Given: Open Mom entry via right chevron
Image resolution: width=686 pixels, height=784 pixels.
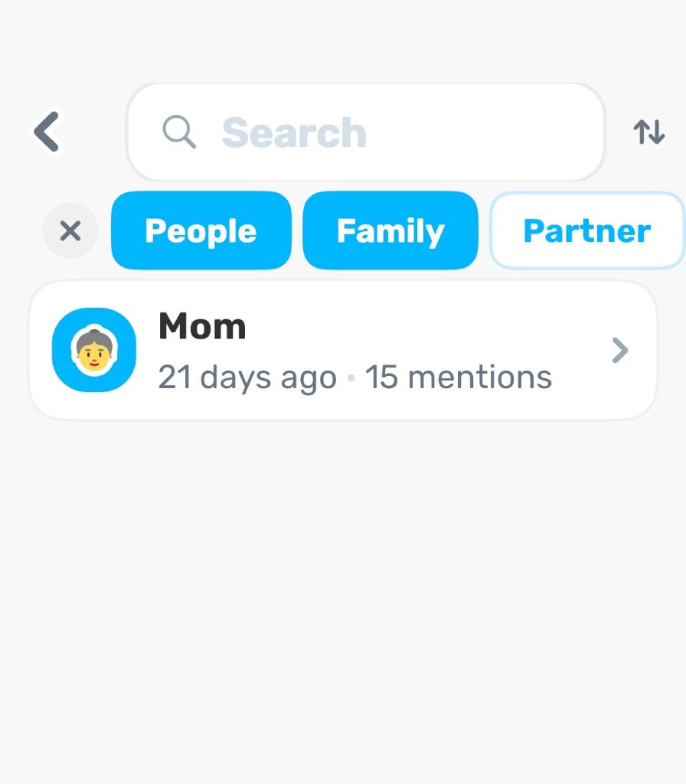Looking at the screenshot, I should click(x=620, y=350).
